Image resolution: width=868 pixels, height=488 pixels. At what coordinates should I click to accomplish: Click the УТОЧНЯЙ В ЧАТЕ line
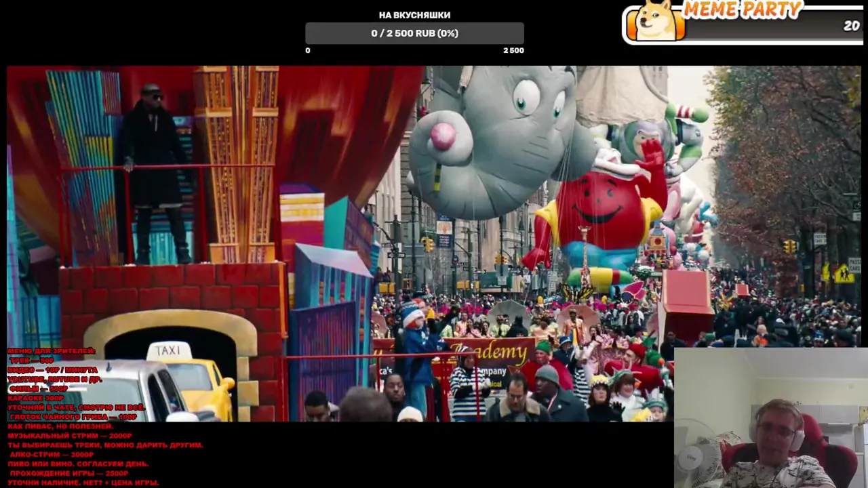pos(76,407)
